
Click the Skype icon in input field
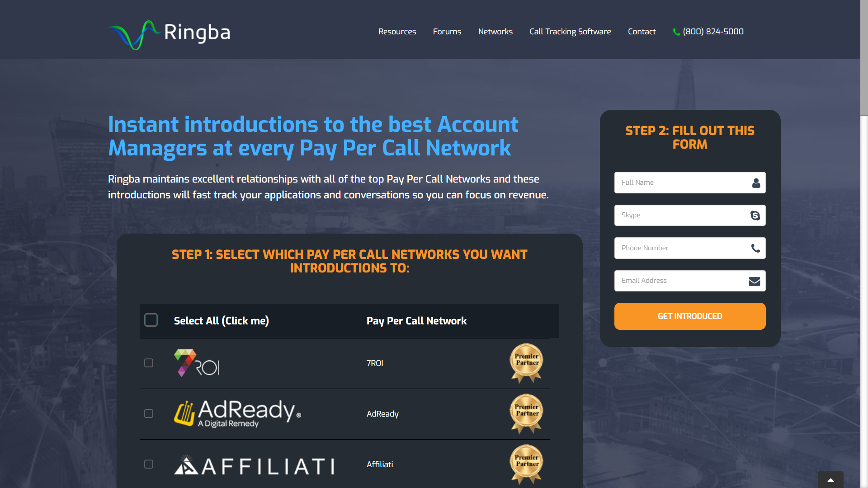point(755,215)
